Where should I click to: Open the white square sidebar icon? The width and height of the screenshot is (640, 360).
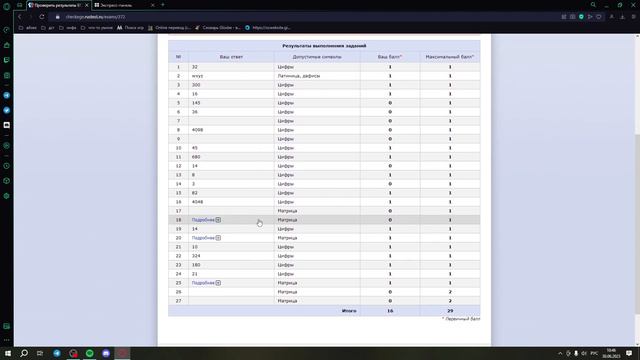[7, 125]
